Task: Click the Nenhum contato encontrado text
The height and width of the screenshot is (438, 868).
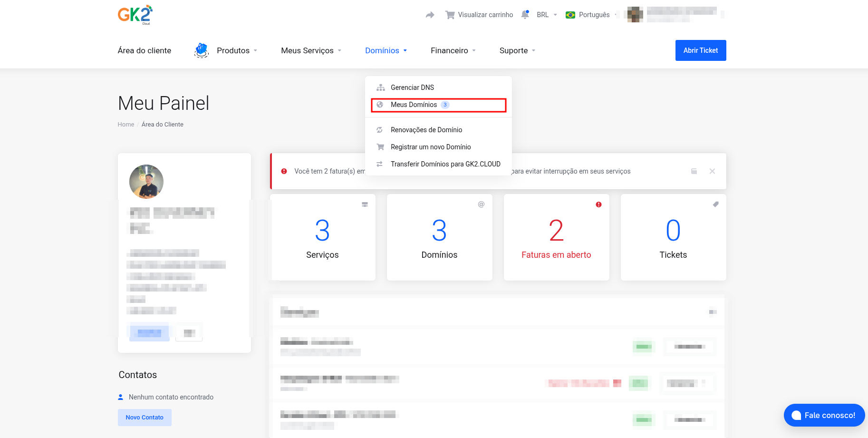Action: point(171,397)
